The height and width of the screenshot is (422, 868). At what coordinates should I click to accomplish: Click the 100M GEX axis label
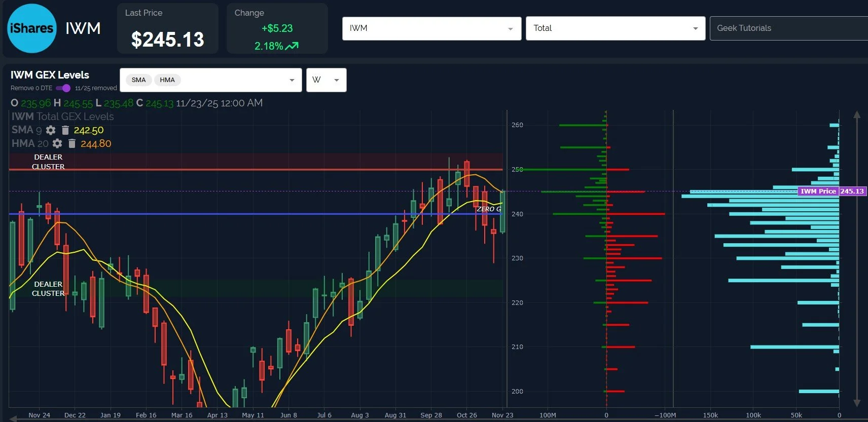point(548,415)
